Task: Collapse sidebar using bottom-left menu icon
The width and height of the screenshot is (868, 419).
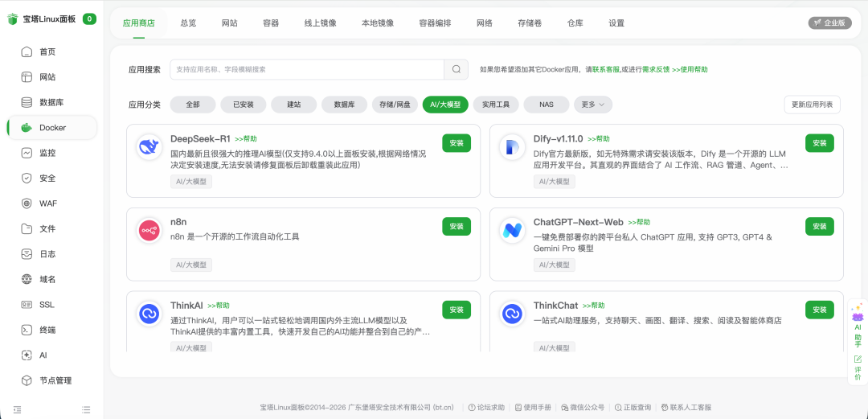Action: click(x=17, y=409)
